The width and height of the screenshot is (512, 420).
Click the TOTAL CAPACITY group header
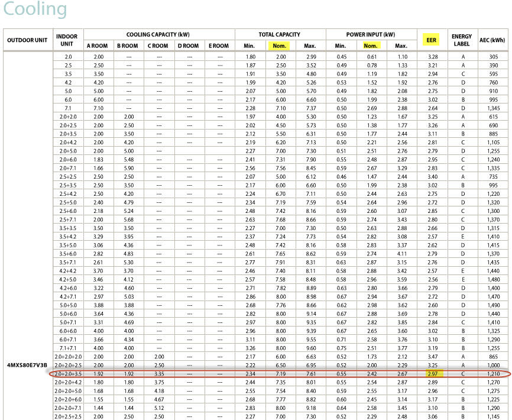pyautogui.click(x=279, y=35)
